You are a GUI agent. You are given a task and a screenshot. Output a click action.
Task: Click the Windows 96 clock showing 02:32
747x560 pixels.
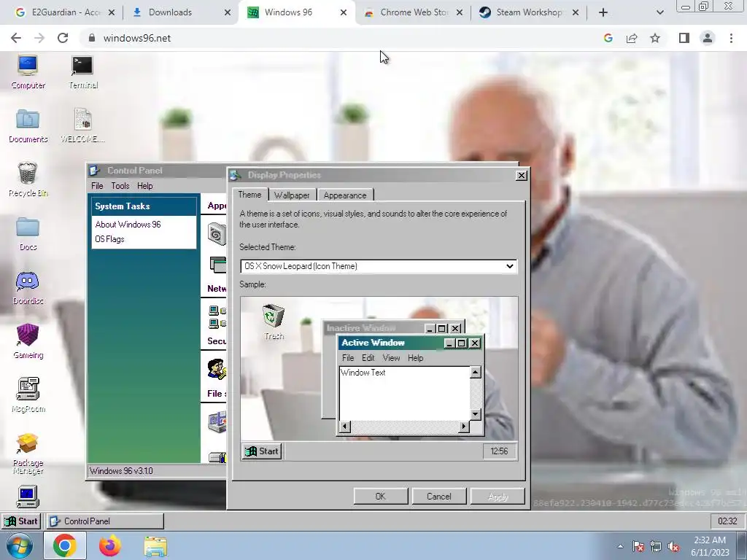tap(727, 521)
